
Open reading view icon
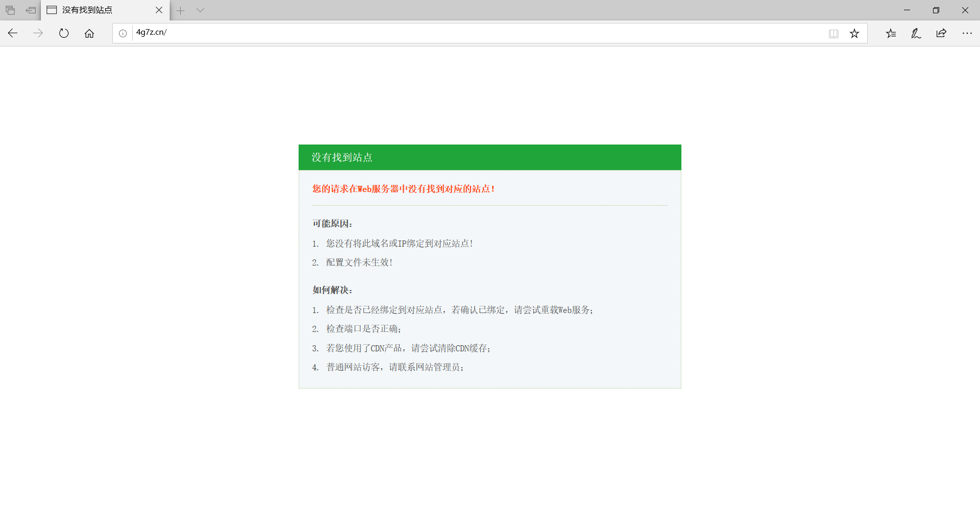[834, 34]
